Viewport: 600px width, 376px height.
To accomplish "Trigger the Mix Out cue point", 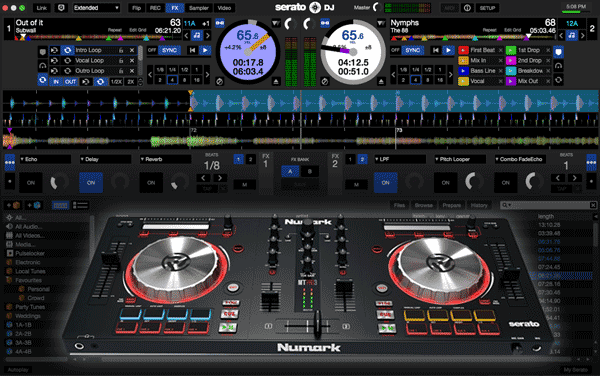I will click(x=511, y=81).
